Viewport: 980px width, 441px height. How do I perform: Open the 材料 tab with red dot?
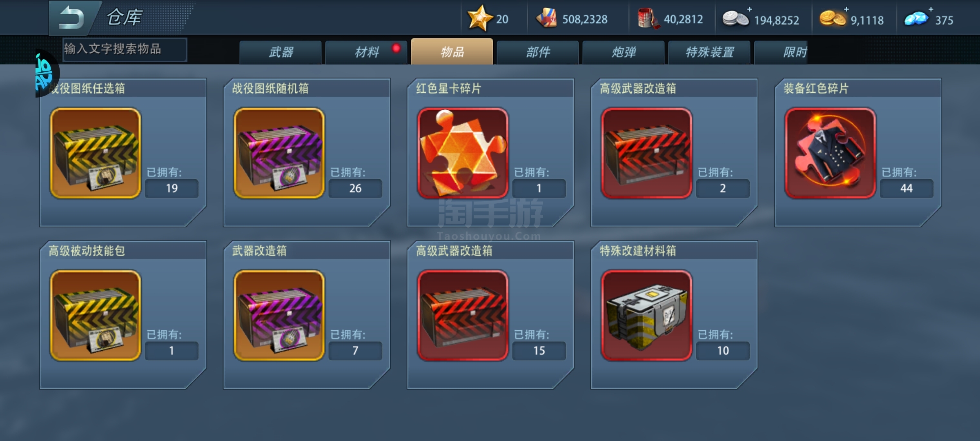(x=366, y=52)
